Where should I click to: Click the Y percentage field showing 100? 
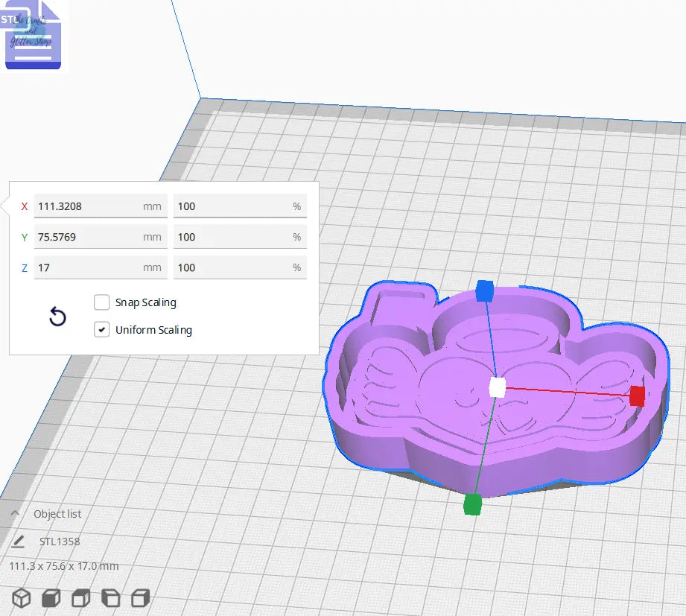click(240, 237)
